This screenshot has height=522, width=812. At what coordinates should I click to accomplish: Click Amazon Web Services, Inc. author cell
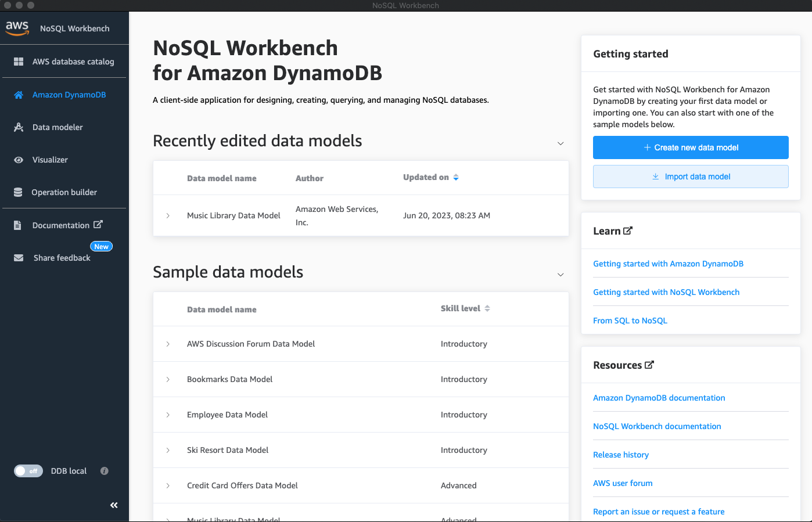pyautogui.click(x=337, y=215)
